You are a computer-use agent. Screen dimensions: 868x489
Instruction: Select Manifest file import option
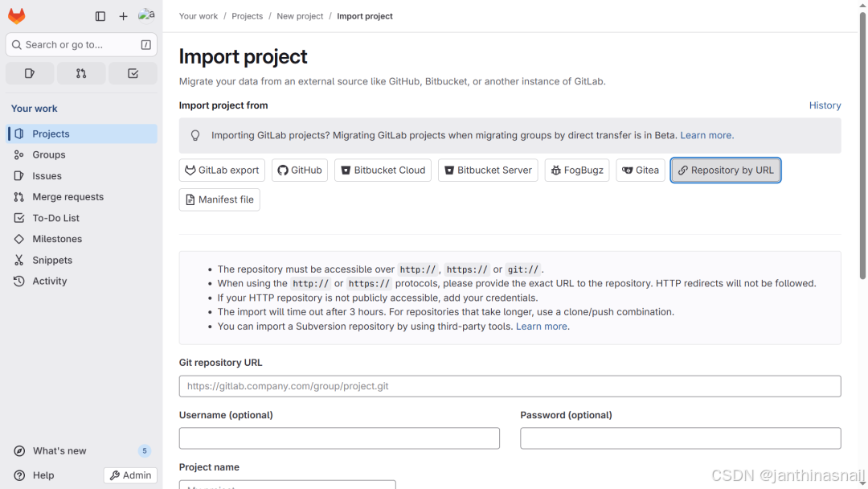[219, 199]
